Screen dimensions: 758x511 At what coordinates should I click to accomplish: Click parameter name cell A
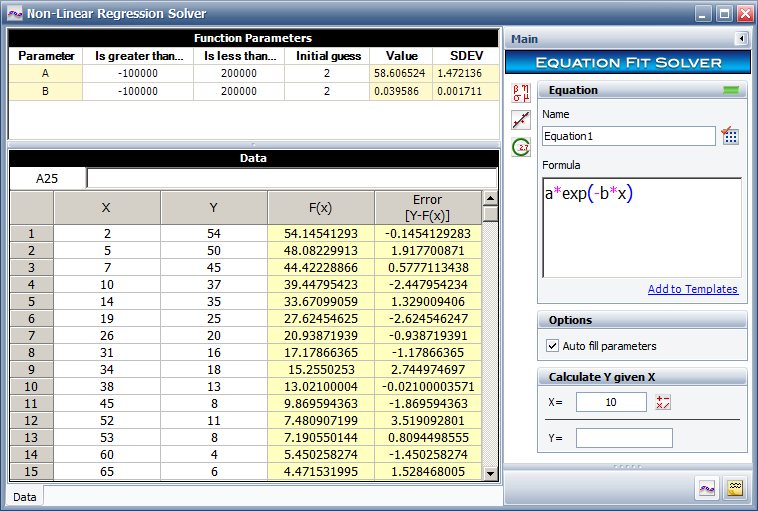click(x=45, y=73)
